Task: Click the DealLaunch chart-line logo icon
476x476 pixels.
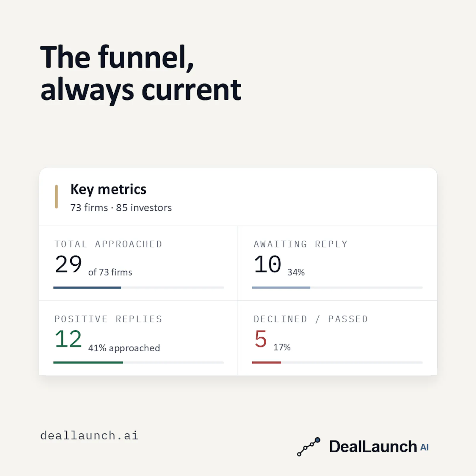Action: click(x=309, y=447)
